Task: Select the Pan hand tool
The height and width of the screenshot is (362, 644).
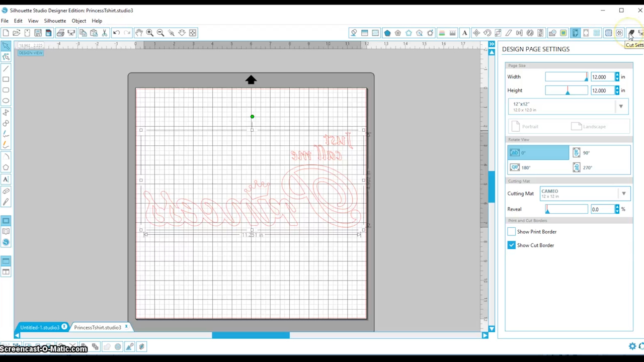Action: pos(139,33)
